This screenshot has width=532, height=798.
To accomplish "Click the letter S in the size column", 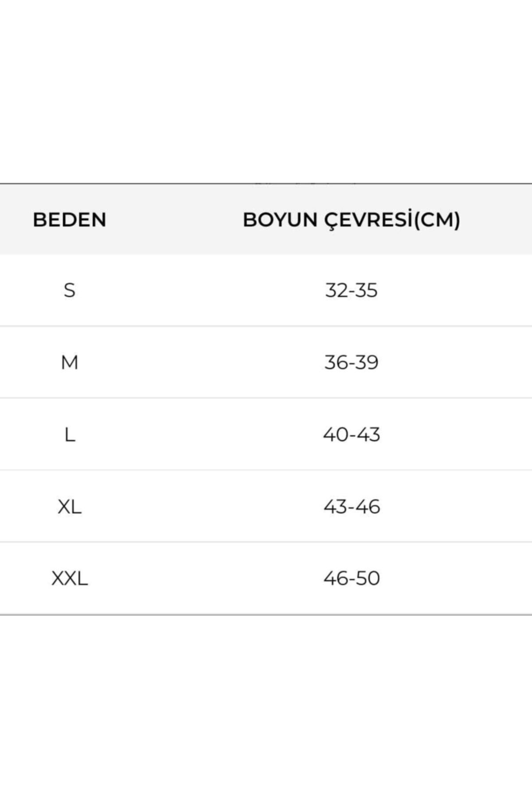I will click(x=70, y=290).
